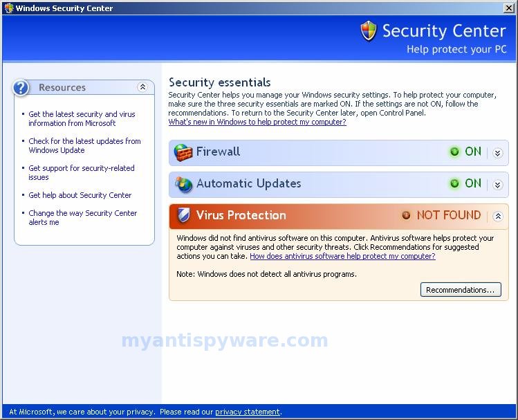Click the Security Center shield logo in header
This screenshot has width=518, height=420.
click(369, 30)
